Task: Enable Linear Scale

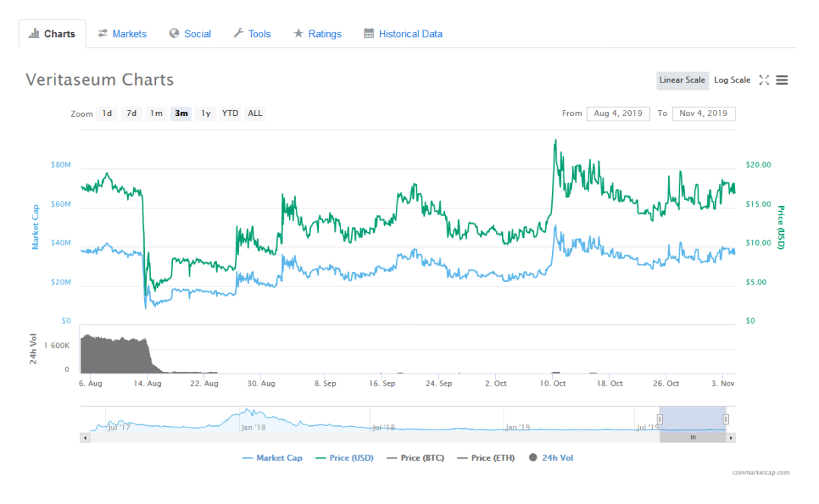Action: [x=682, y=80]
